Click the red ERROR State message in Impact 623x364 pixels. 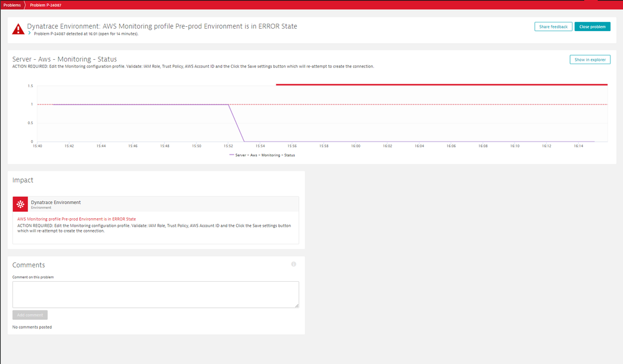tap(77, 219)
